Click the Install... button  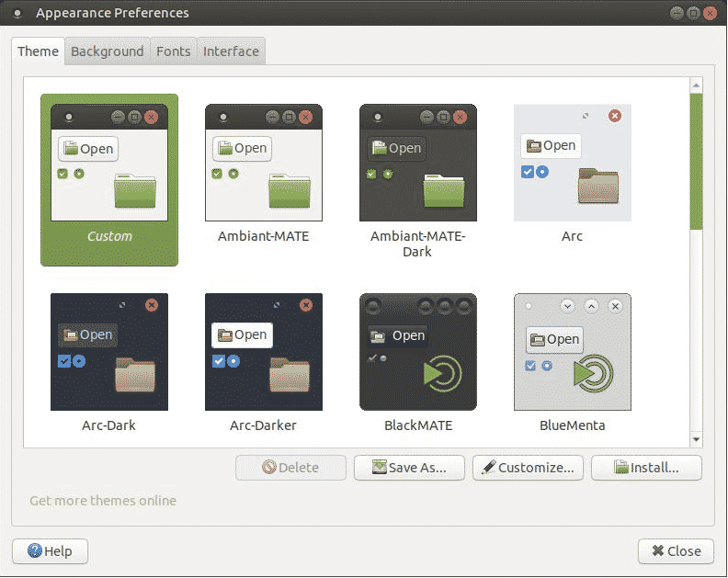[646, 468]
